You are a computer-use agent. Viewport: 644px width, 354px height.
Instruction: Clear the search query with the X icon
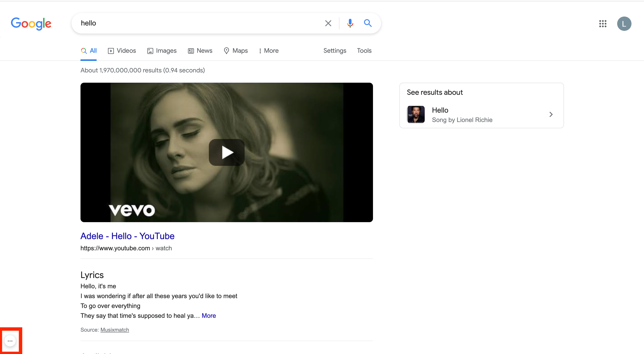(x=328, y=23)
